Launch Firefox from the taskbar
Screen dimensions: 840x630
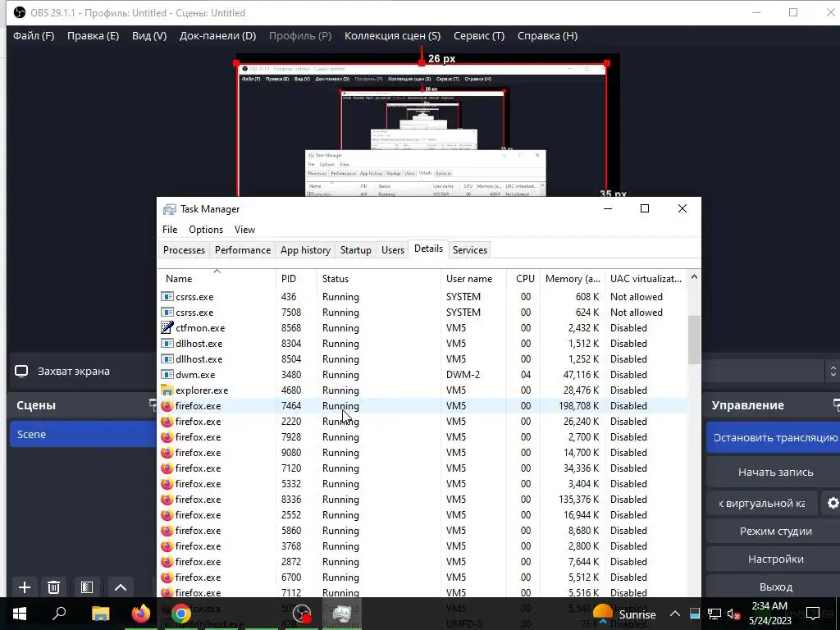pos(141,614)
